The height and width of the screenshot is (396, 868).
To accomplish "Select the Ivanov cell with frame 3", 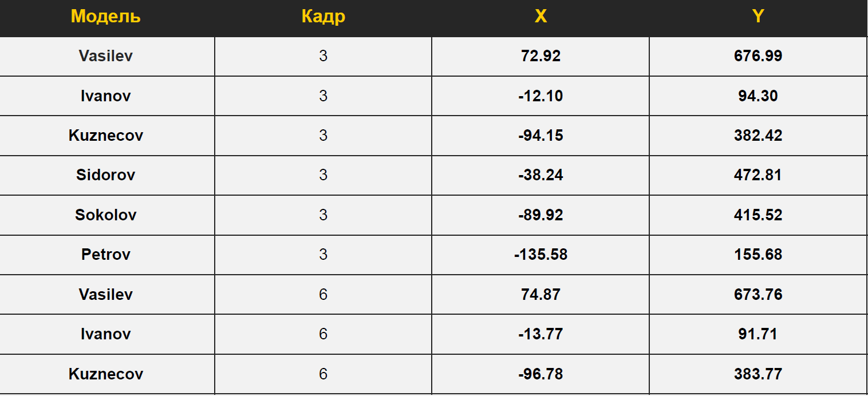I will point(106,96).
